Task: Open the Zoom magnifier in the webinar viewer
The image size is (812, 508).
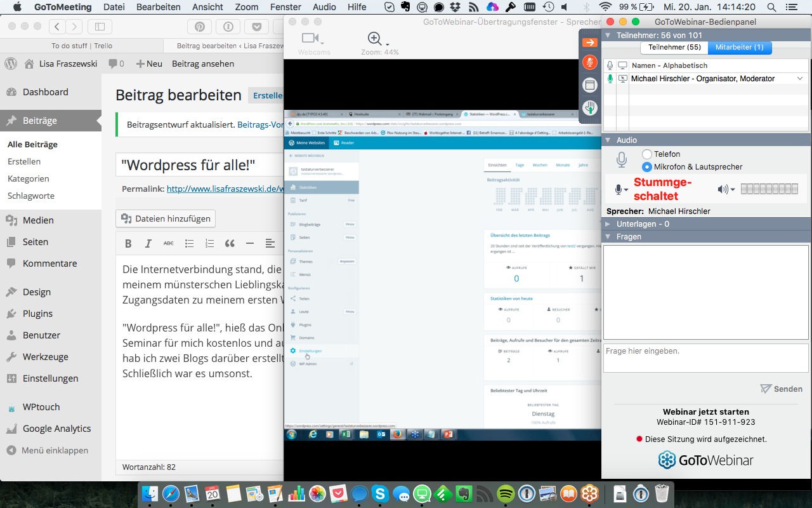Action: [x=376, y=39]
